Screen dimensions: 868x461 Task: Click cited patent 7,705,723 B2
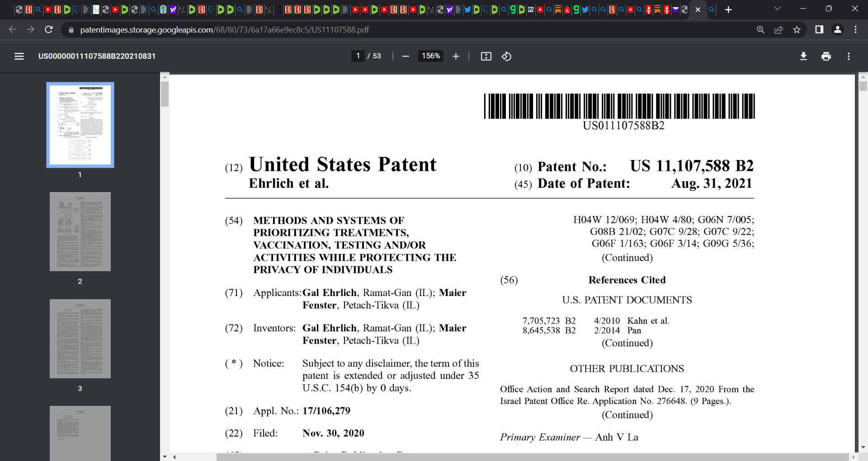click(549, 320)
